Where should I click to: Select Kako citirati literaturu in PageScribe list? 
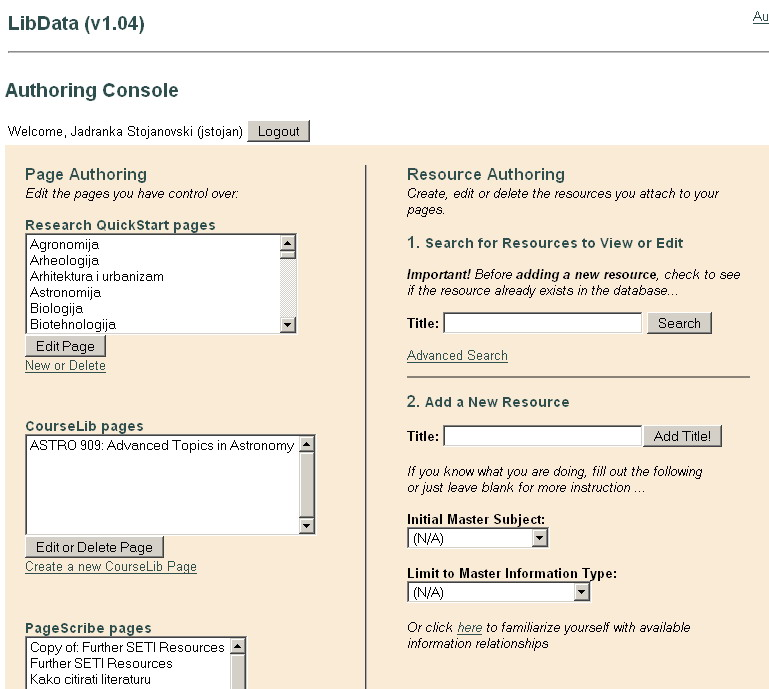coord(90,679)
